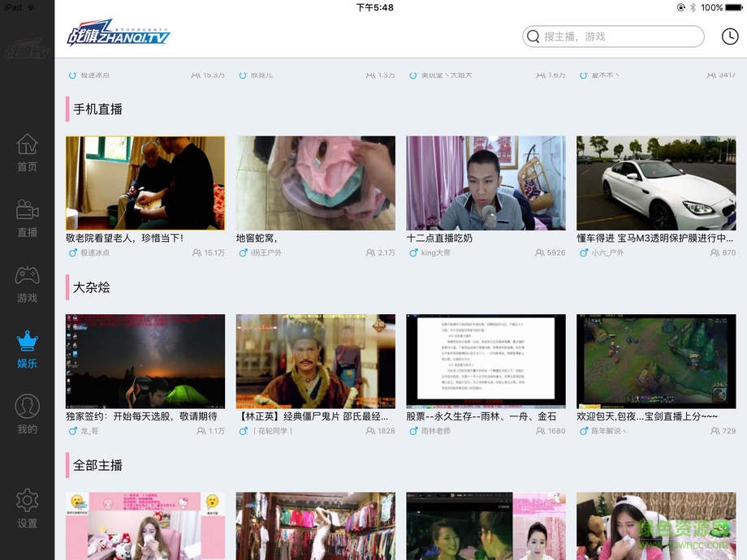Open watch history via the clock icon

tap(729, 37)
